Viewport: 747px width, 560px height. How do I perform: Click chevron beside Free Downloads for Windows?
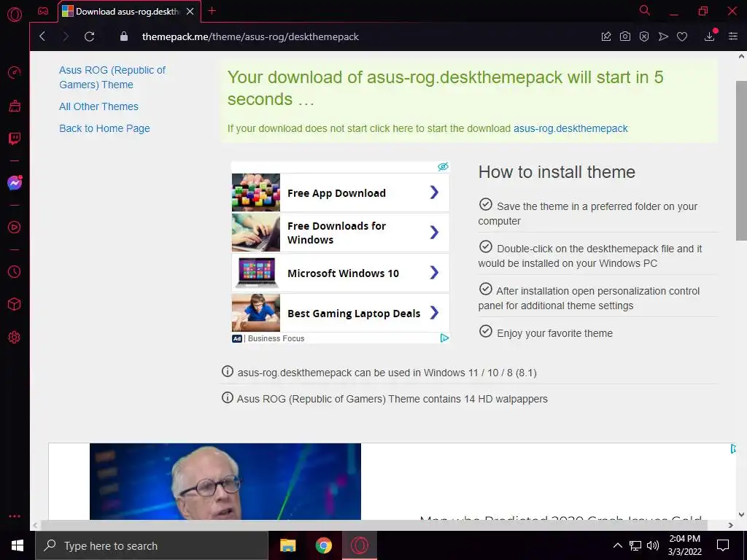click(x=434, y=233)
